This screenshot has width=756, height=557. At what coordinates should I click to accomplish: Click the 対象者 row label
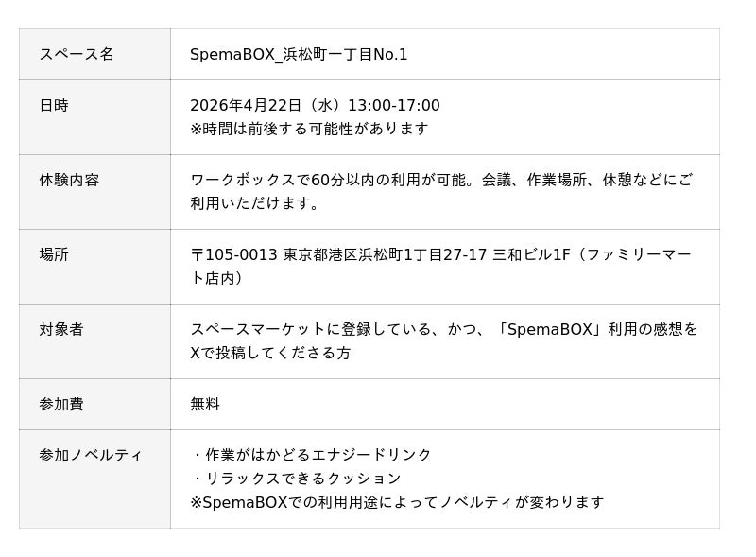click(61, 329)
